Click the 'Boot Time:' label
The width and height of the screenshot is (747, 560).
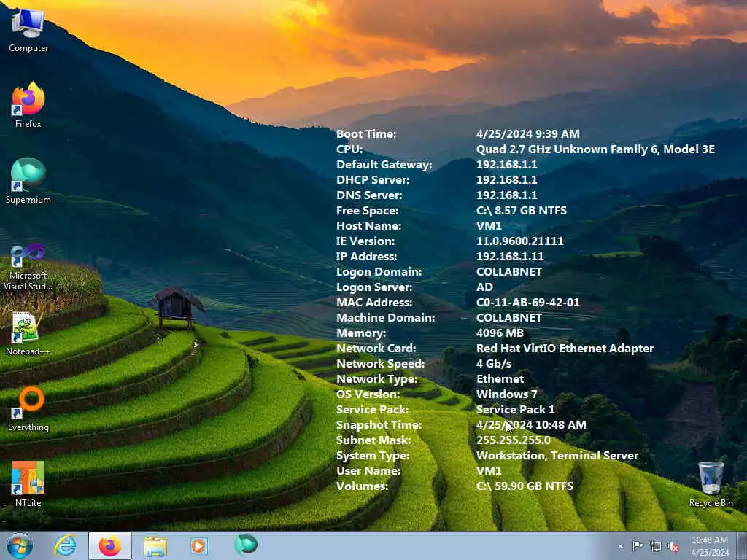366,134
